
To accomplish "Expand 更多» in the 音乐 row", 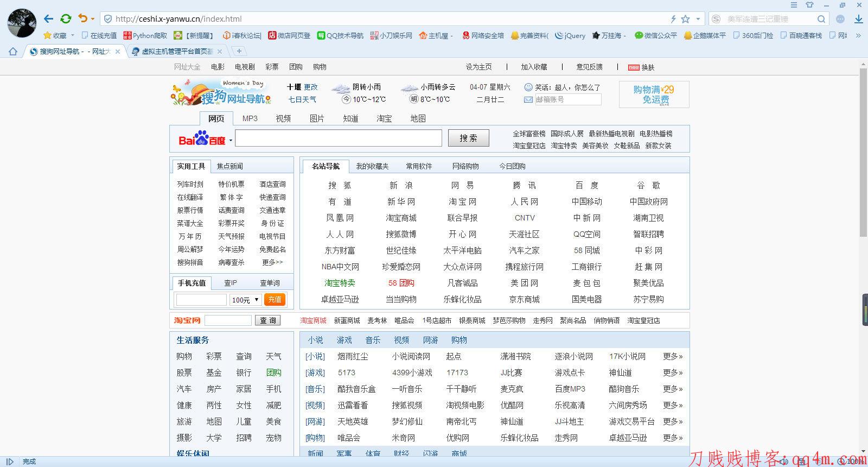I will (x=673, y=389).
